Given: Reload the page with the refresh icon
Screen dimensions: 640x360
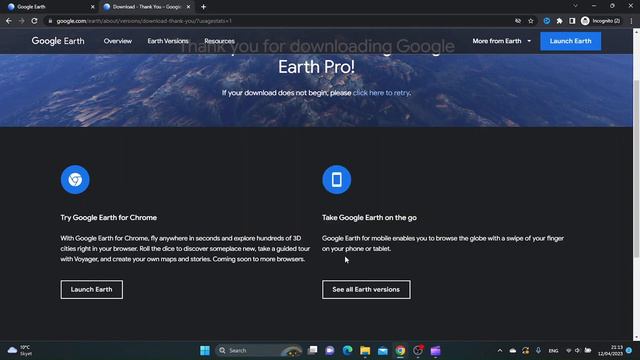Looking at the screenshot, I should [34, 21].
